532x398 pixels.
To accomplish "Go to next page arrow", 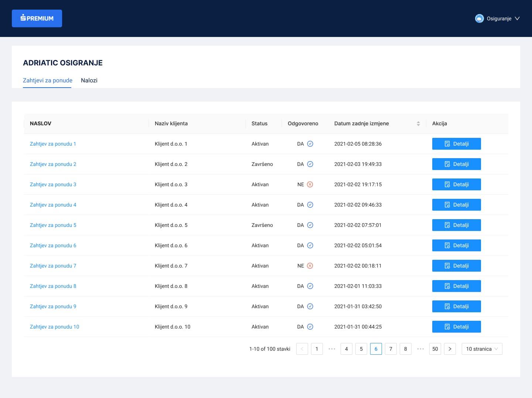I will coord(450,349).
